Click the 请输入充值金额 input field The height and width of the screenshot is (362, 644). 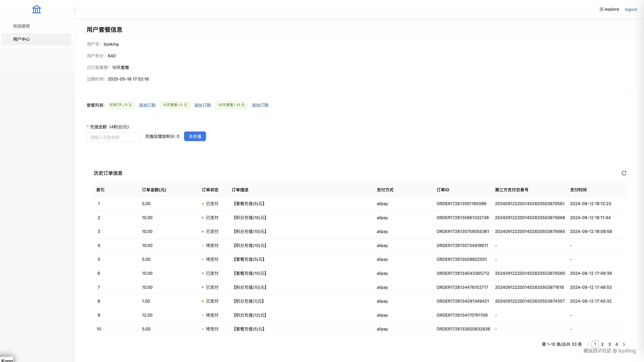coord(113,137)
